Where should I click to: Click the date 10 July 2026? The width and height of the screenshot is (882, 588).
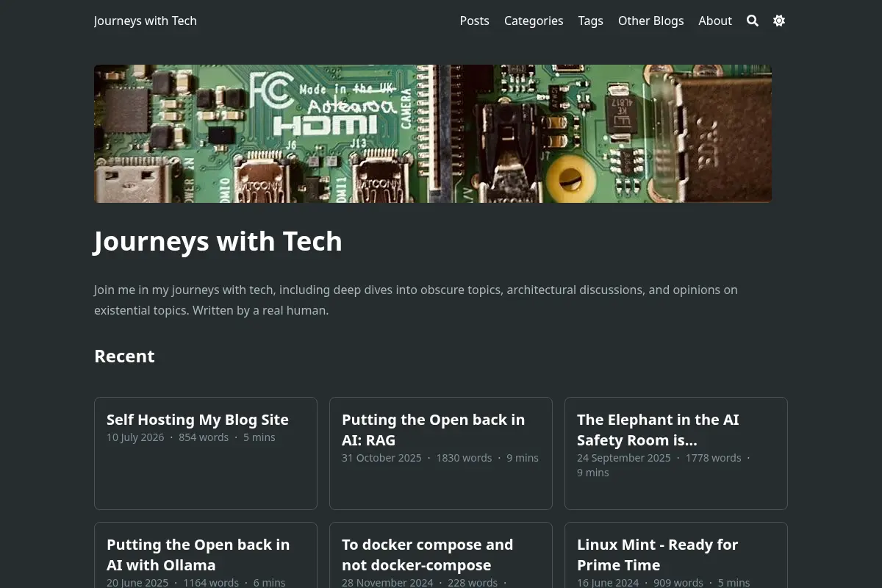[135, 437]
